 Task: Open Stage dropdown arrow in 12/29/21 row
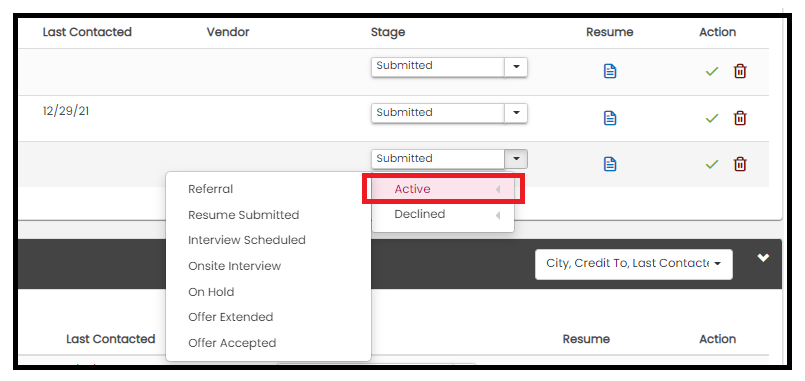click(516, 113)
